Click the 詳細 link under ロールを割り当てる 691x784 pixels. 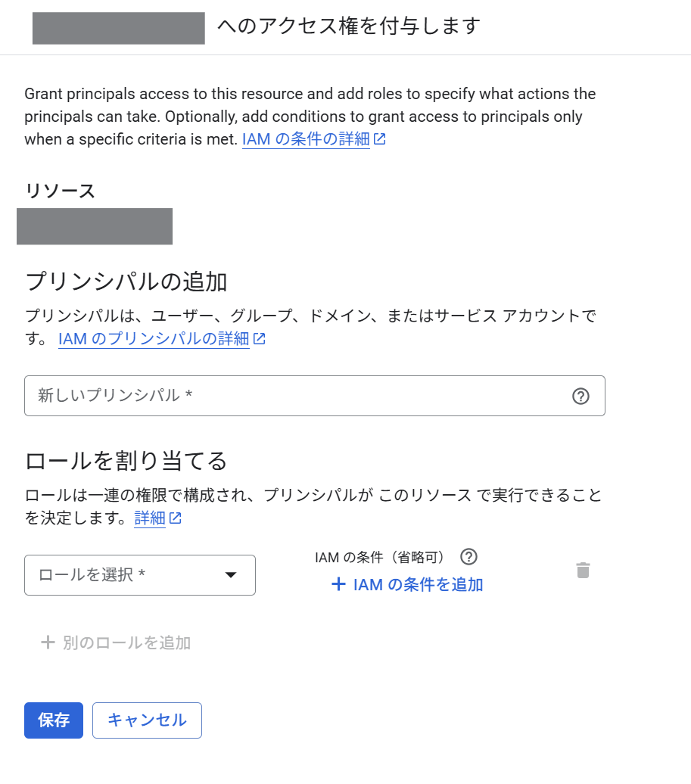click(x=149, y=518)
